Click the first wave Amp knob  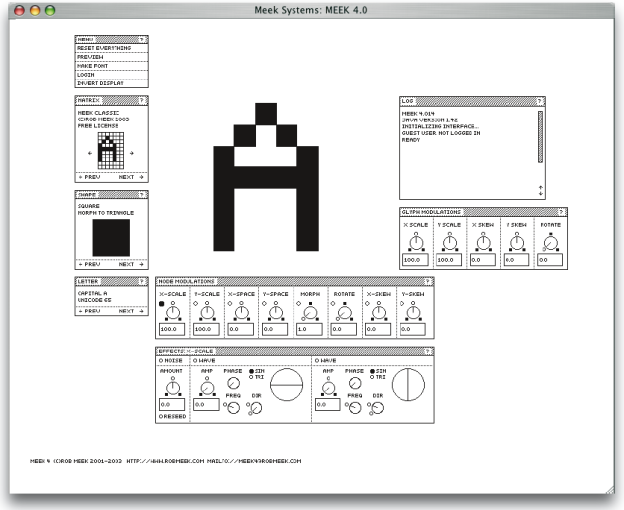207,388
